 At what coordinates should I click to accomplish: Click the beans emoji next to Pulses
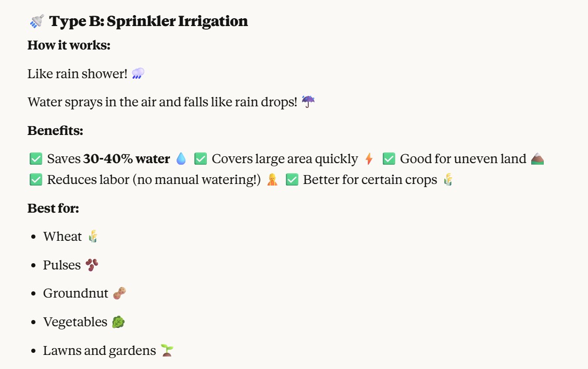[x=92, y=265]
